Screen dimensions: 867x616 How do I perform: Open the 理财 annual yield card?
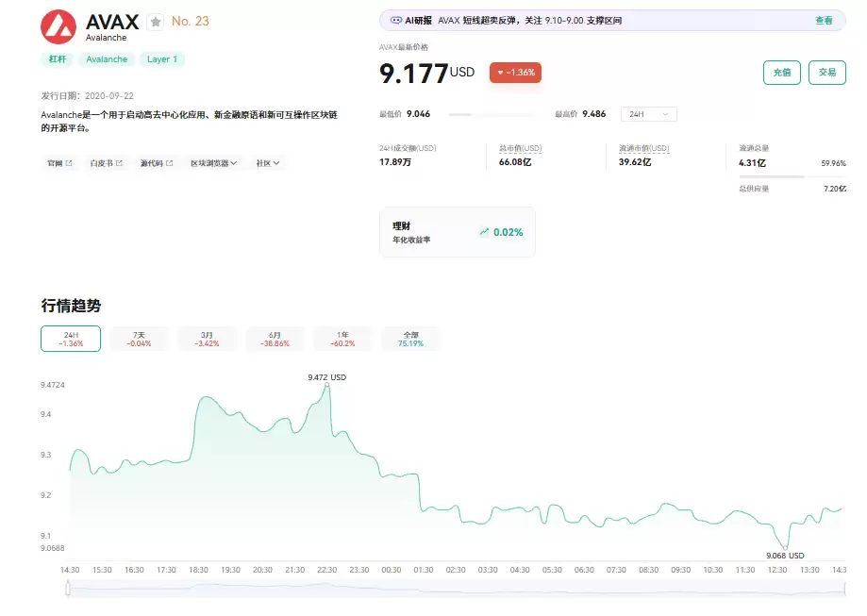(458, 232)
